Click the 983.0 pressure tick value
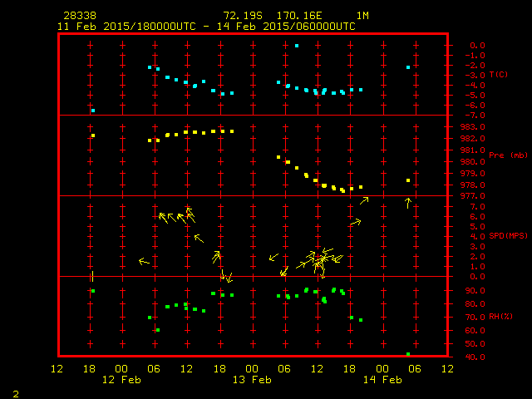This screenshot has width=532, height=399. click(x=473, y=127)
